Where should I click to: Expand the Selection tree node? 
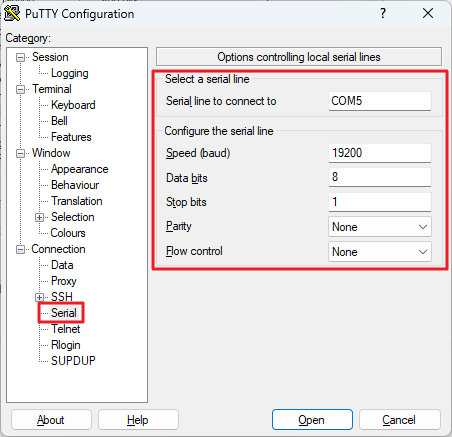pyautogui.click(x=39, y=218)
